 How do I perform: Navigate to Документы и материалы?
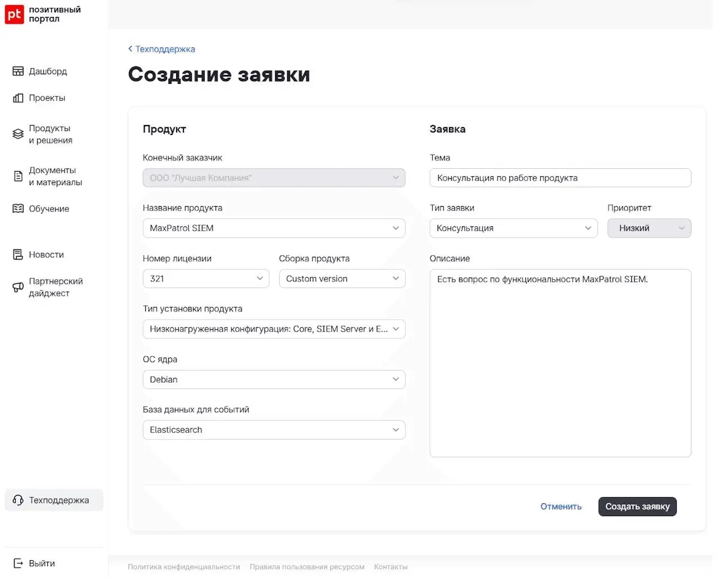click(56, 176)
